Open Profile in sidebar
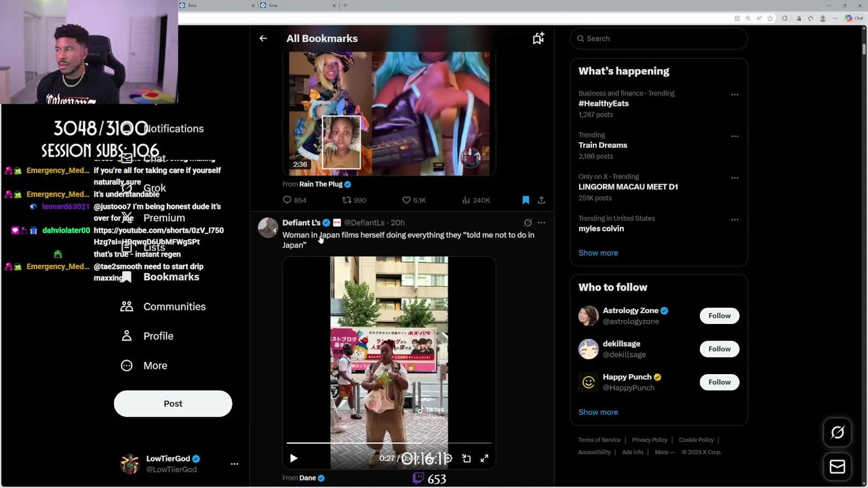 pos(147,336)
